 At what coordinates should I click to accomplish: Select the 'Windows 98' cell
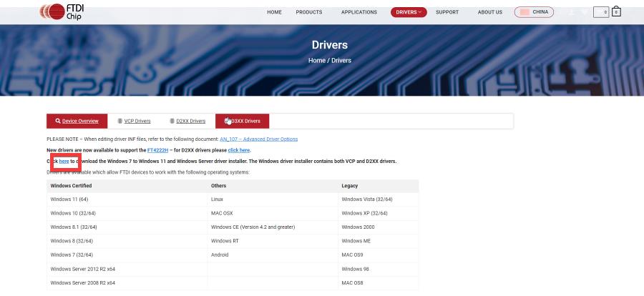coord(379,270)
